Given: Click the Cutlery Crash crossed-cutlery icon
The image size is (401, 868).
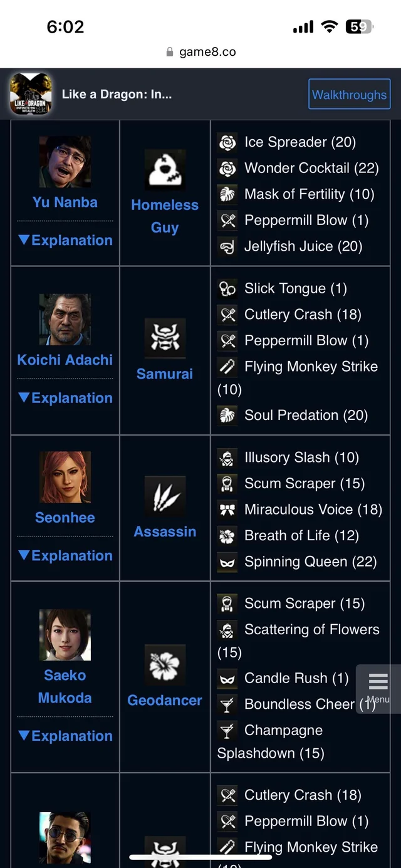Looking at the screenshot, I should pos(227,314).
